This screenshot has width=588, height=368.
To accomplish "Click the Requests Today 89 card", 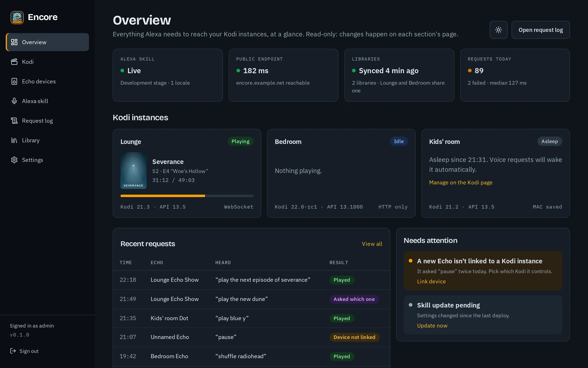I will click(515, 75).
